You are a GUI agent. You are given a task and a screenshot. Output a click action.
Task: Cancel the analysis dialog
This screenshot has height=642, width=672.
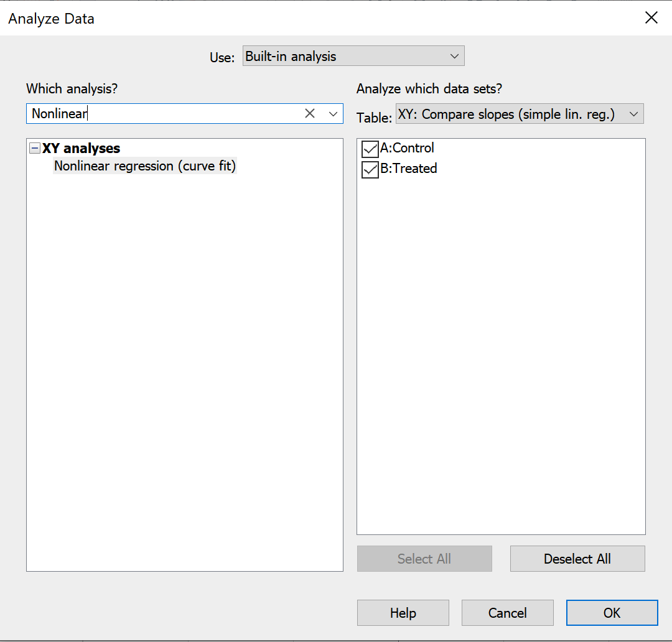(x=507, y=613)
